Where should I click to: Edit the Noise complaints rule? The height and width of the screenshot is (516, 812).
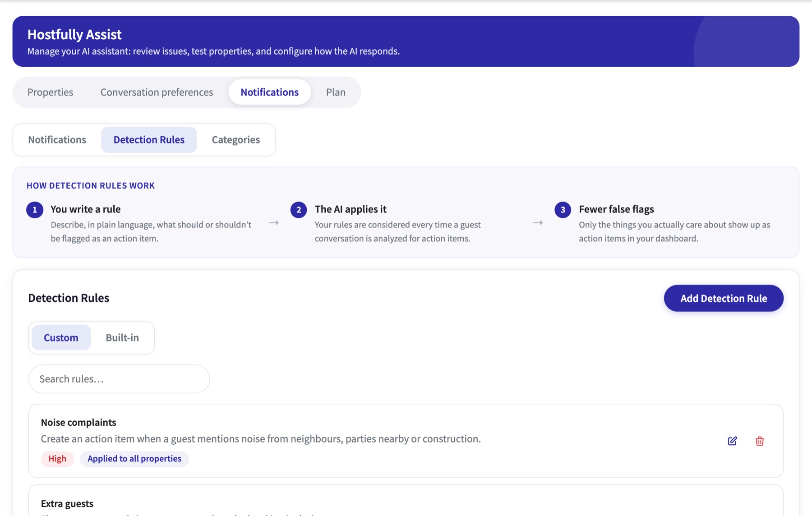click(x=732, y=441)
